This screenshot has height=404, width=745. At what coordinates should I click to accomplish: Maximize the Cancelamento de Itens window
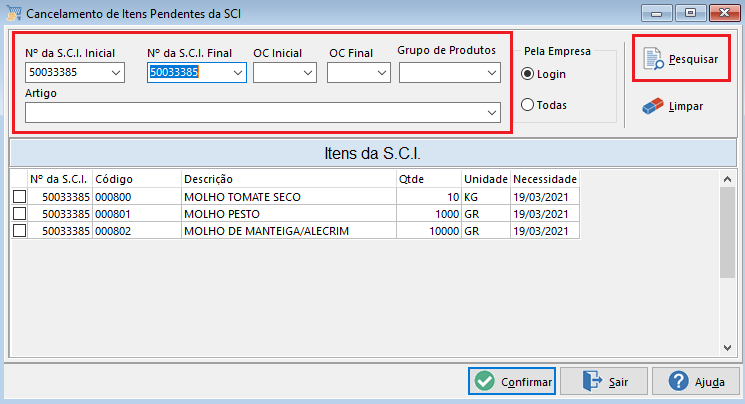coord(690,13)
